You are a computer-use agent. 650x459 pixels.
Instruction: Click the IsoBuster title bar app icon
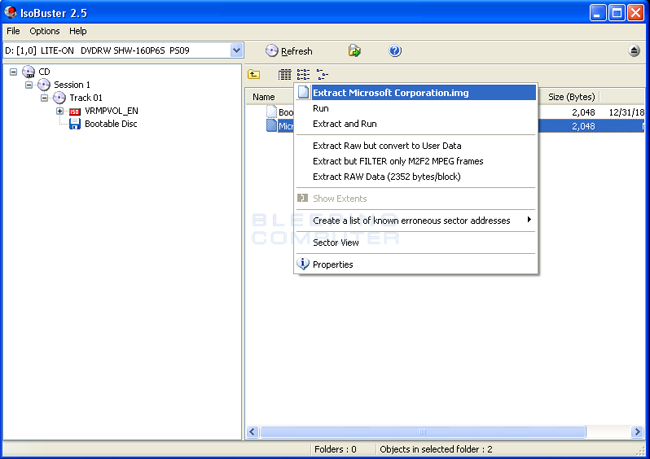(10, 12)
